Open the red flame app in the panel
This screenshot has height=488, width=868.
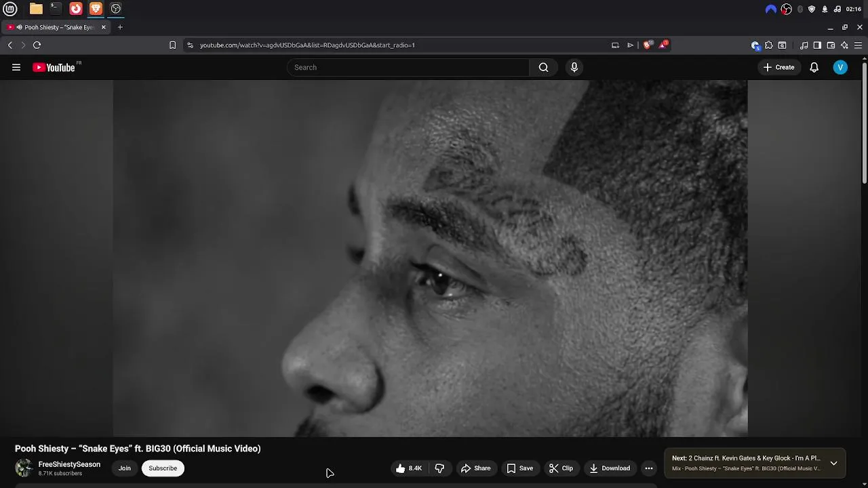(76, 9)
